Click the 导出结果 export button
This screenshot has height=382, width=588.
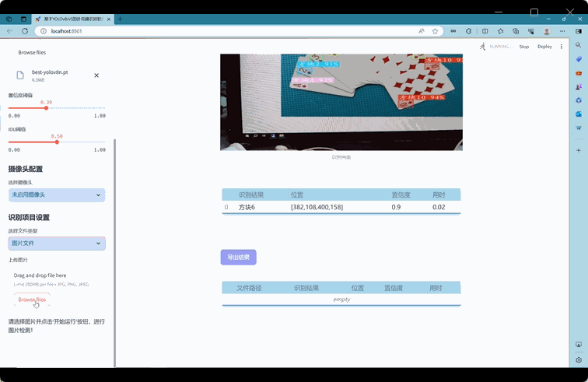click(239, 257)
